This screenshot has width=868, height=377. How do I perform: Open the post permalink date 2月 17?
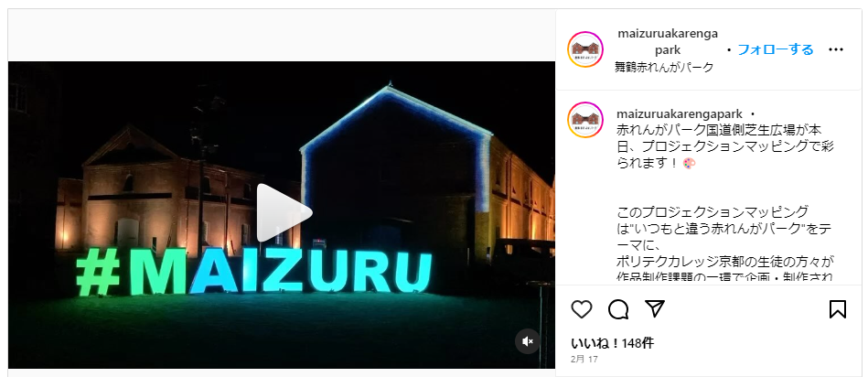click(584, 360)
